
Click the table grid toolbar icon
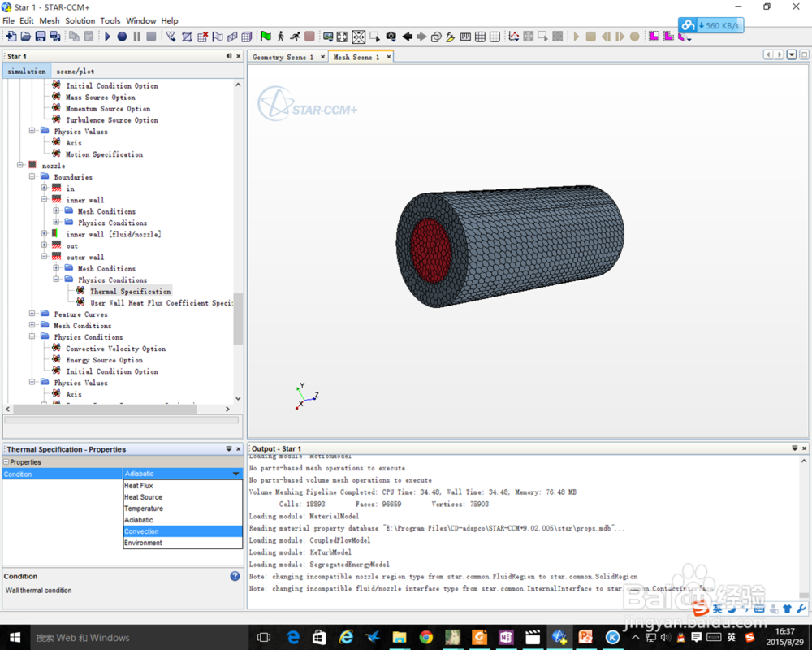(x=480, y=37)
